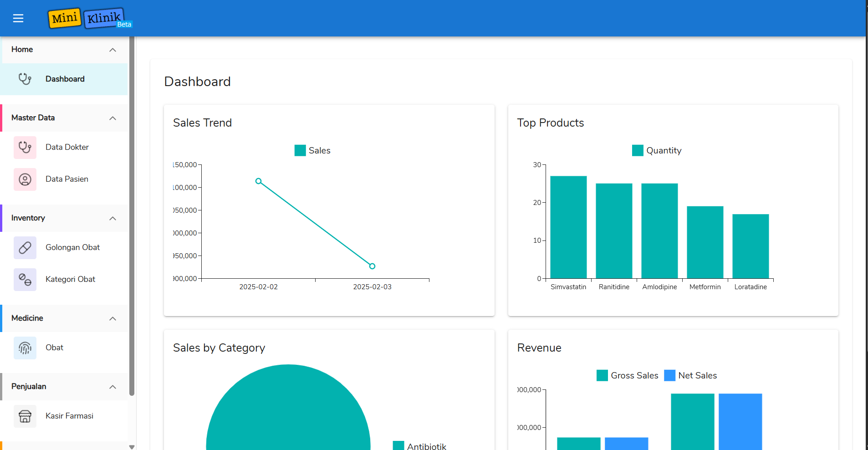Click the Metformin bar in Top Products
Screen dimensions: 868x450
point(705,242)
